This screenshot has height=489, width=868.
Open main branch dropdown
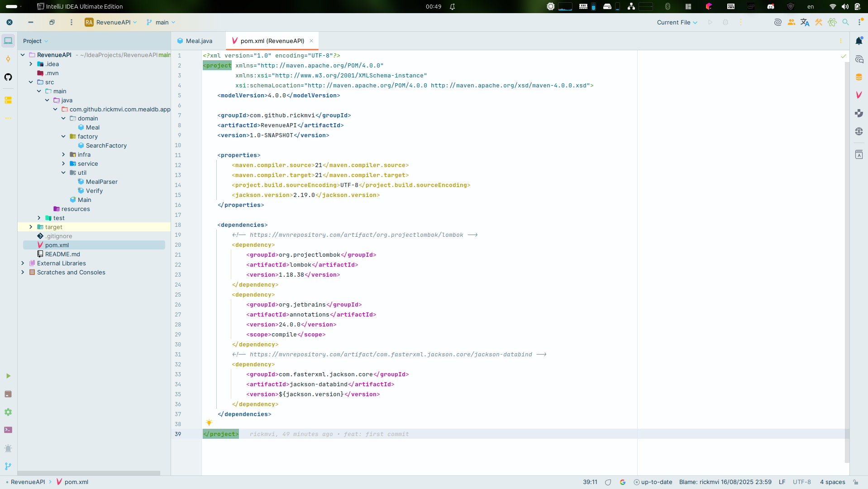161,22
